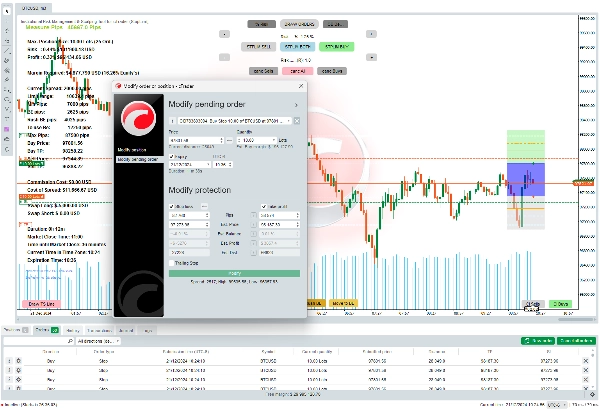Click the blue SETUP BOTH button
The image size is (600, 409).
[x=297, y=47]
